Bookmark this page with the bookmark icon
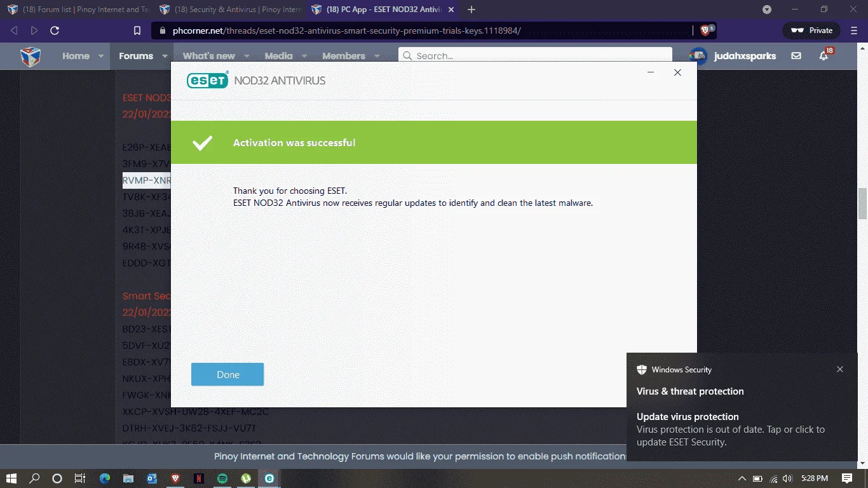This screenshot has height=488, width=868. [x=137, y=30]
